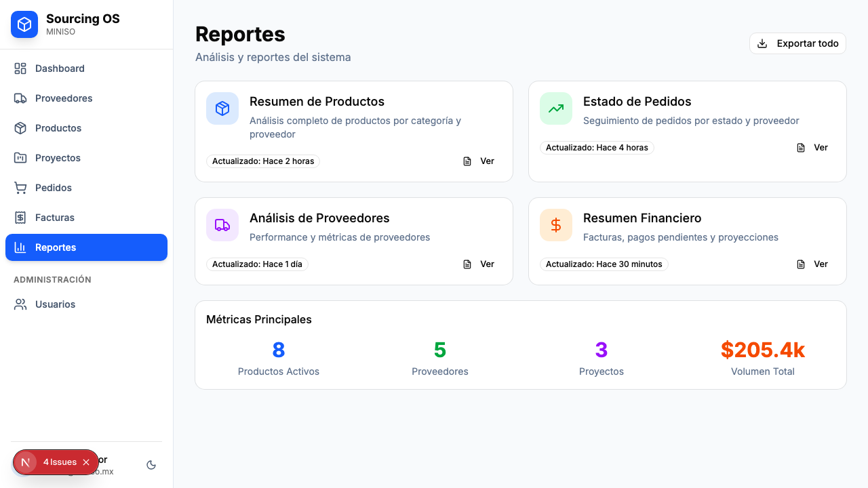Click the download icon in Exportar todo
This screenshot has width=868, height=488.
point(762,43)
